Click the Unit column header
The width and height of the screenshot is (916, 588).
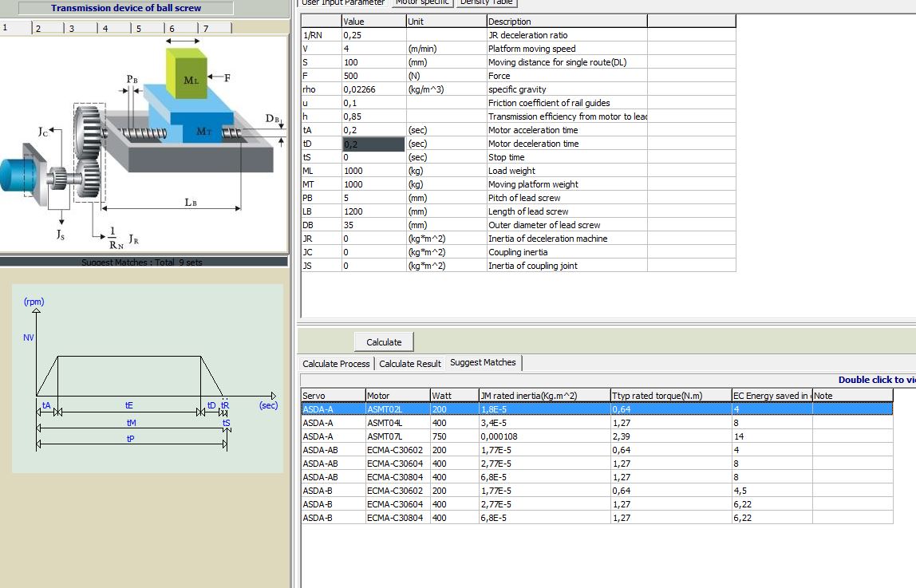[x=446, y=21]
